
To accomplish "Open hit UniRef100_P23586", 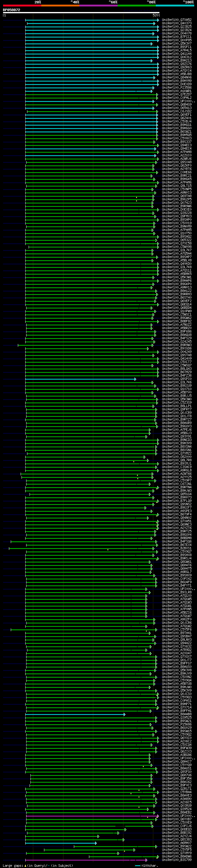I will point(177,88).
